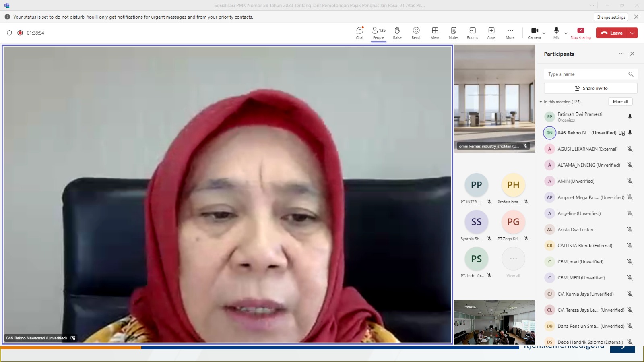Collapse the 'In this meeting (125)' list
Image resolution: width=644 pixels, height=362 pixels.
tap(541, 102)
